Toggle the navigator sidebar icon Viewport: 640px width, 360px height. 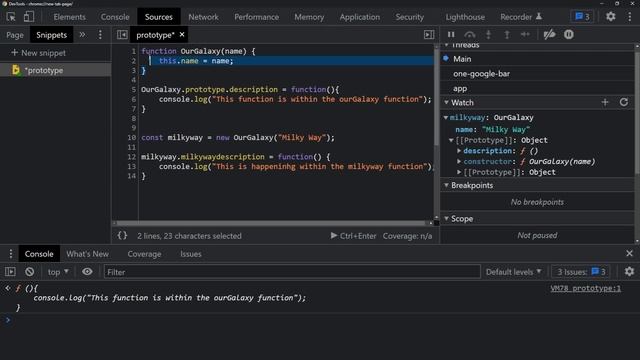pyautogui.click(x=122, y=35)
